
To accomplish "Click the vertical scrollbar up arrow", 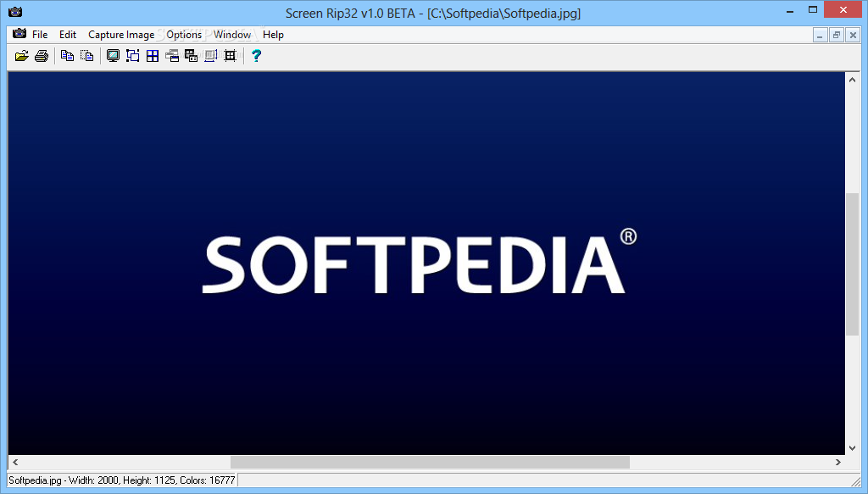I will pyautogui.click(x=853, y=80).
